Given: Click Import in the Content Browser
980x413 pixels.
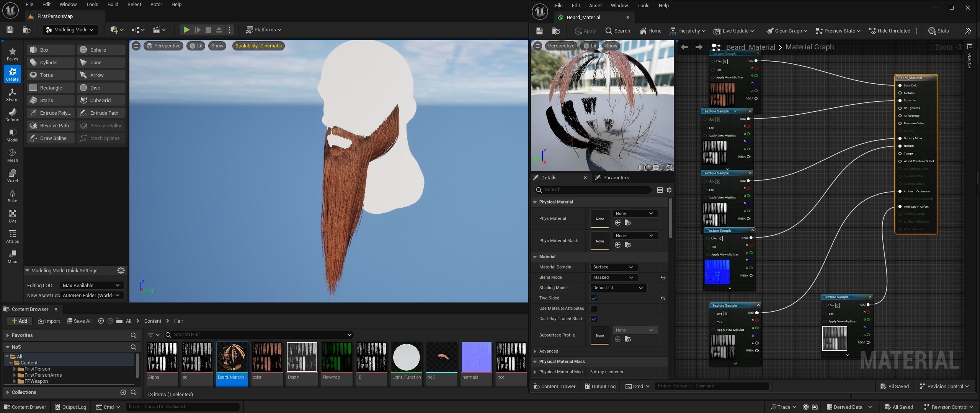Looking at the screenshot, I should (49, 321).
